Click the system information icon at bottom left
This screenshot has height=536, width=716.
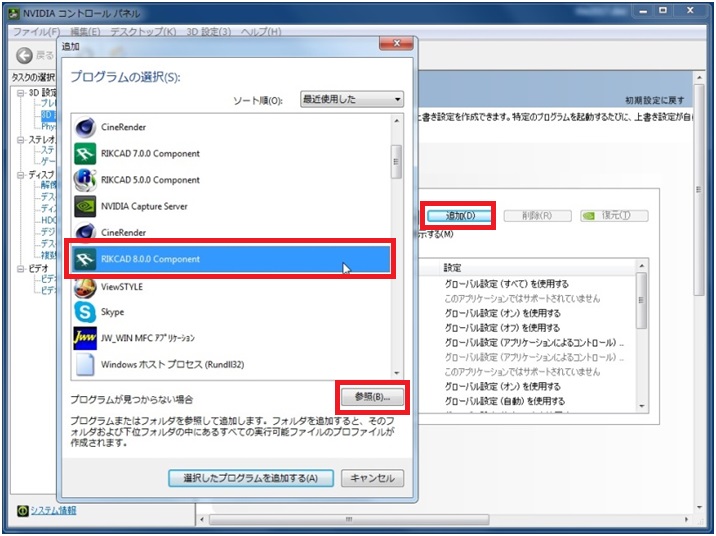[22, 510]
